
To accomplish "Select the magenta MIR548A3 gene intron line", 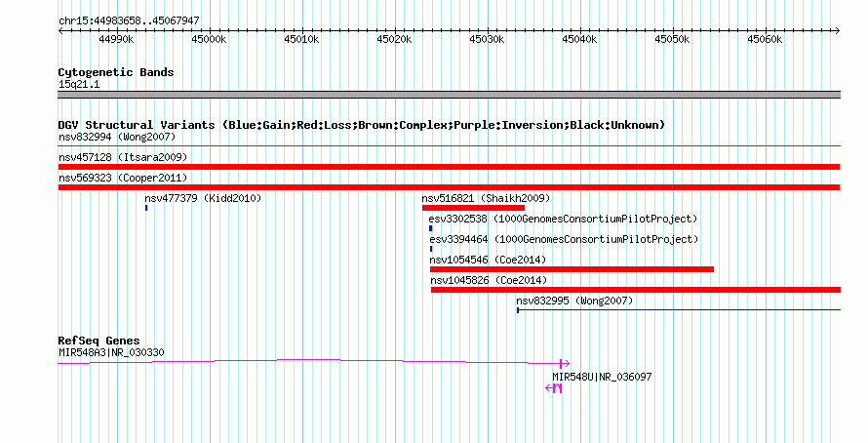I will click(309, 362).
